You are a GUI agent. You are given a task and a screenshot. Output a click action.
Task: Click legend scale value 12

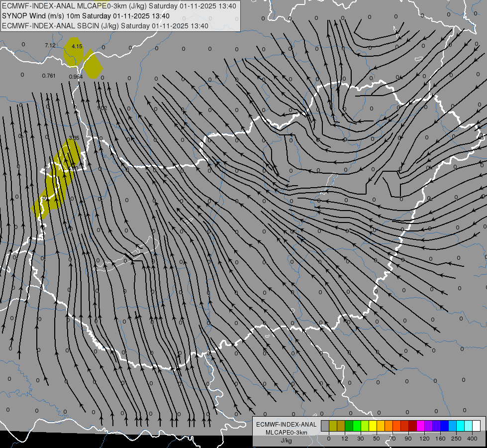click(345, 439)
